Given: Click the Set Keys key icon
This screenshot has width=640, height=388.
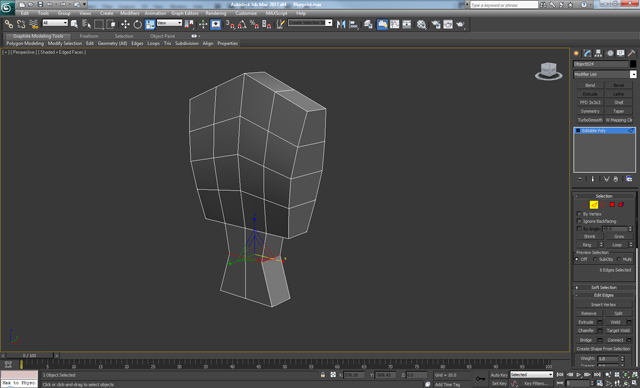Looking at the screenshot, I should pos(480,379).
